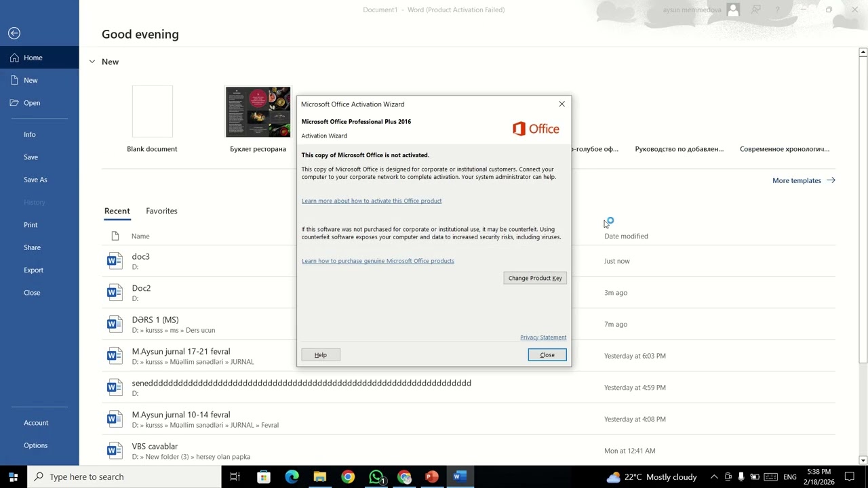Select the Буклет ресторана template thumbnail
The width and height of the screenshot is (868, 488).
(258, 112)
